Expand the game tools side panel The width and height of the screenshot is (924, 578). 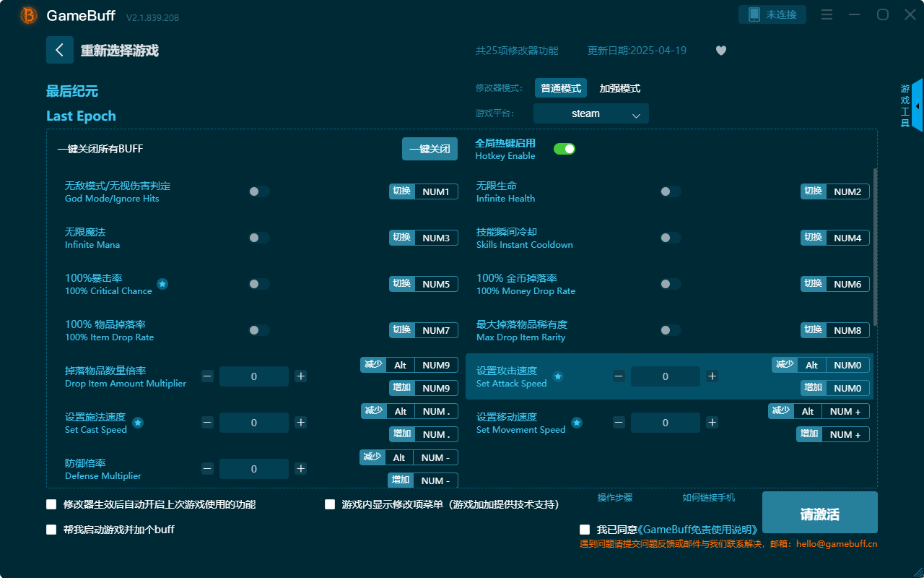(917, 105)
